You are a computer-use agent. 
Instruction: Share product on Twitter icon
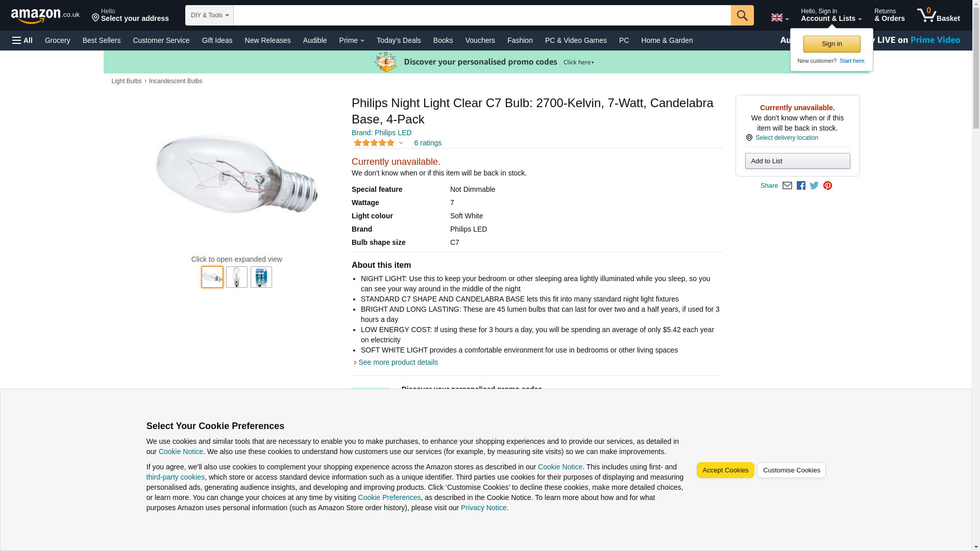[814, 186]
